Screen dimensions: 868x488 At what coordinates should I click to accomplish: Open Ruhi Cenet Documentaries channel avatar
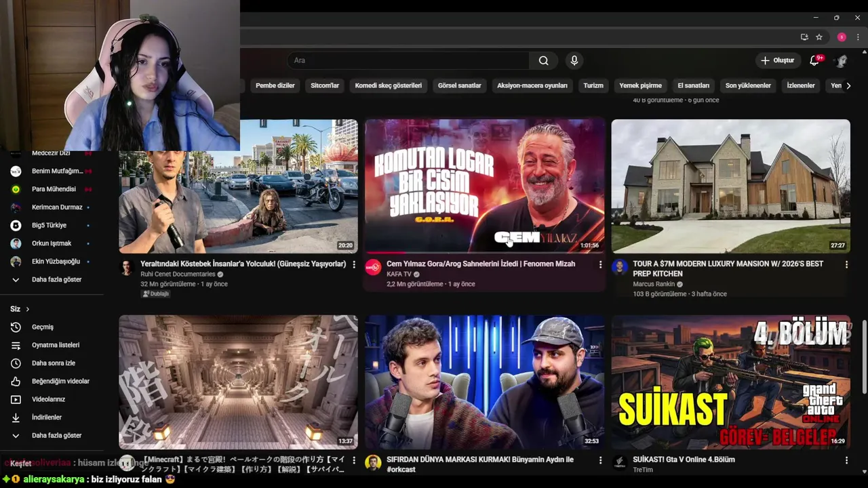(x=127, y=267)
